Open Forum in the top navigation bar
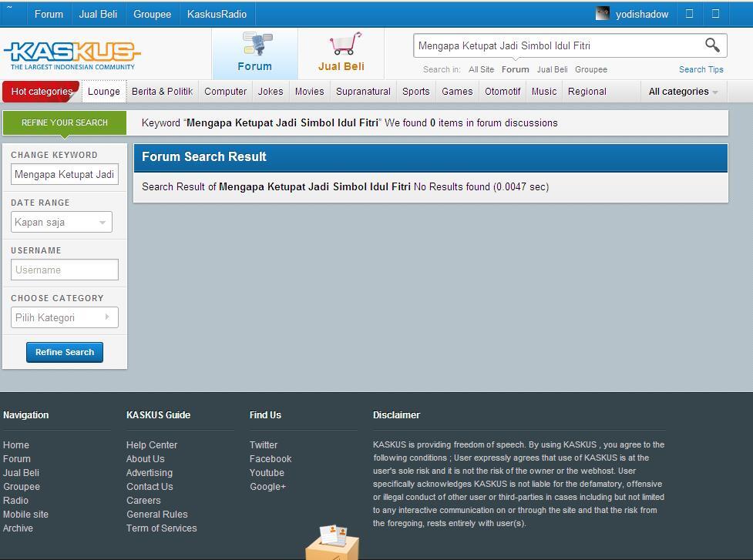Screen dimensions: 753x560 click(49, 14)
